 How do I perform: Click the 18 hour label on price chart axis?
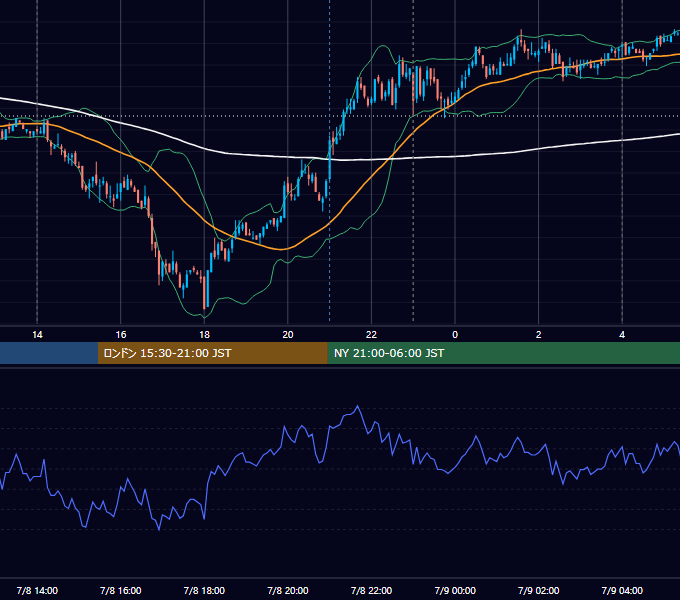click(x=204, y=335)
